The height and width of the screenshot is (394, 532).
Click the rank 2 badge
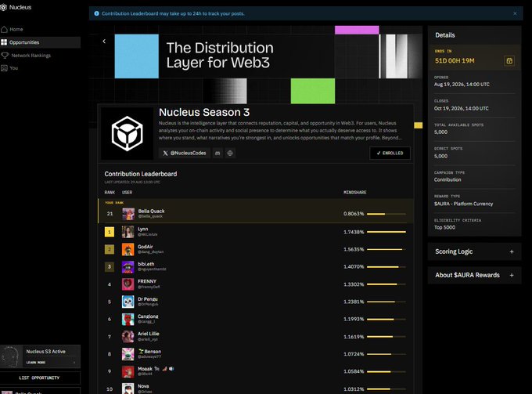coord(110,250)
